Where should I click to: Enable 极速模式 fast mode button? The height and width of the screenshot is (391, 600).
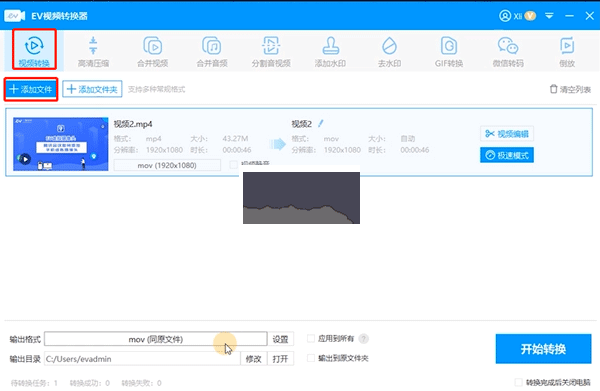coord(507,155)
